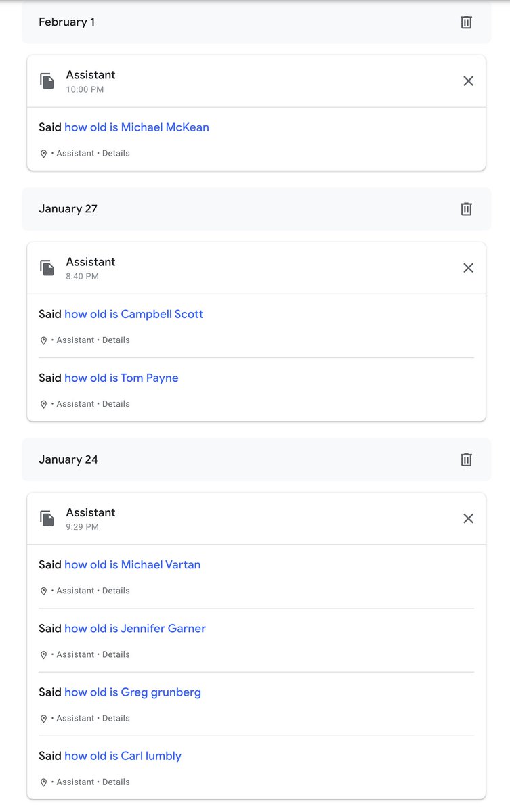Viewport: 510px width, 812px height.
Task: Delete all January 24 activity
Action: click(x=466, y=459)
